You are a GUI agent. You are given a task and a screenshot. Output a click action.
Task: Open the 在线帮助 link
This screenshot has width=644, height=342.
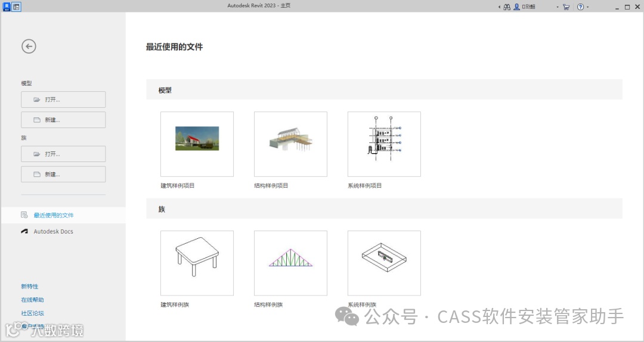(x=32, y=300)
